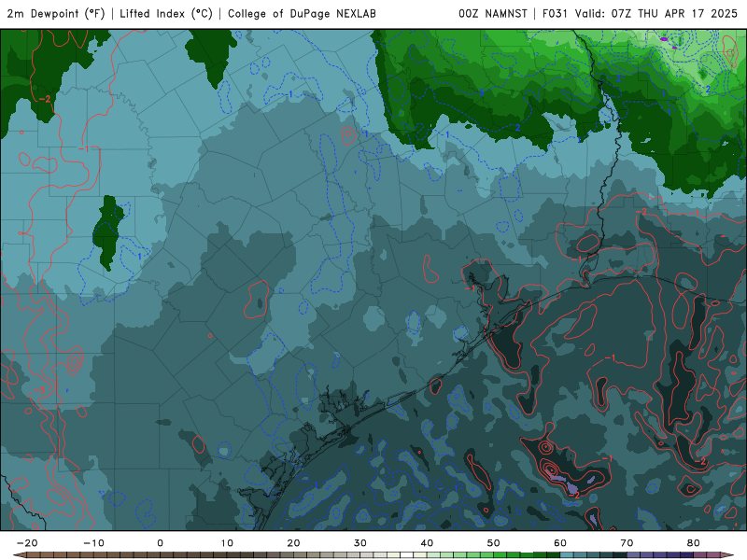Click the '-10' color bar label
Image resolution: width=747 pixels, height=560 pixels.
93,543
